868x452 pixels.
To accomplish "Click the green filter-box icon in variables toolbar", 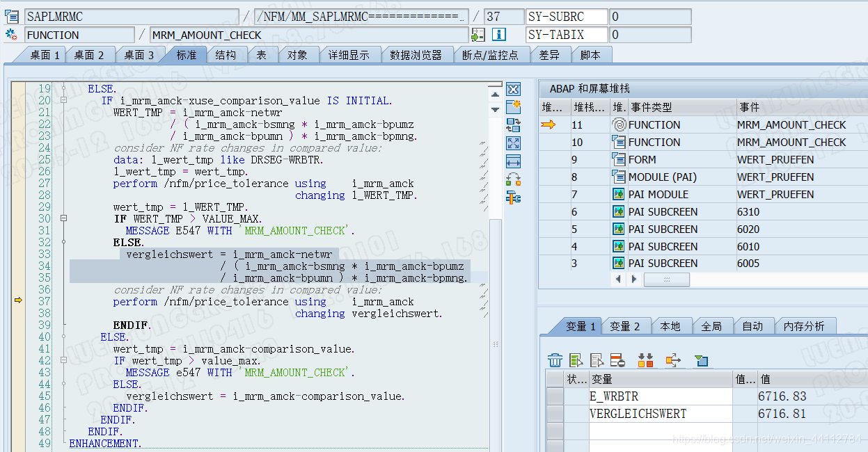I will (701, 360).
